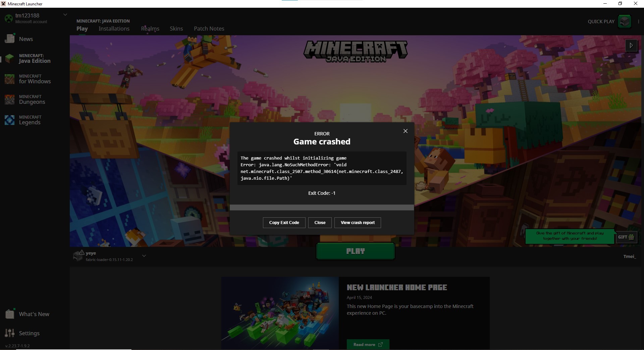Click the 'Exit Code: -1' text
This screenshot has width=644, height=350.
click(x=322, y=193)
